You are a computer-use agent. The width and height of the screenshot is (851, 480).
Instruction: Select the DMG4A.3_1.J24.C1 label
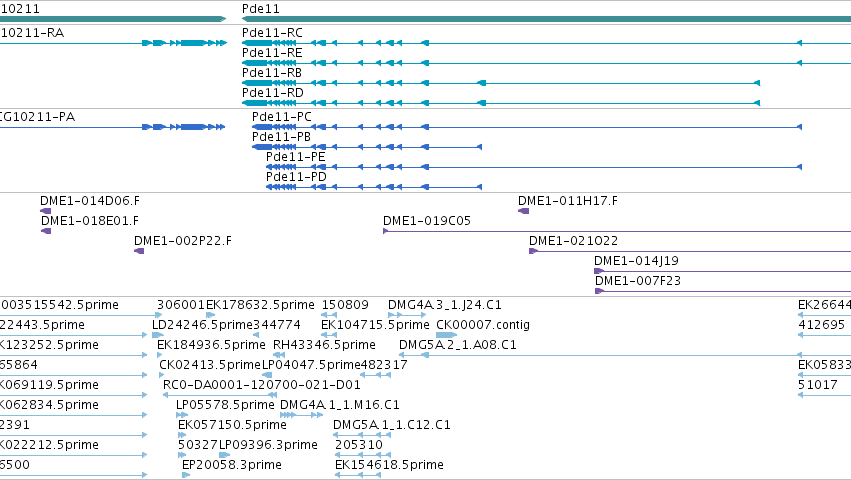[444, 305]
